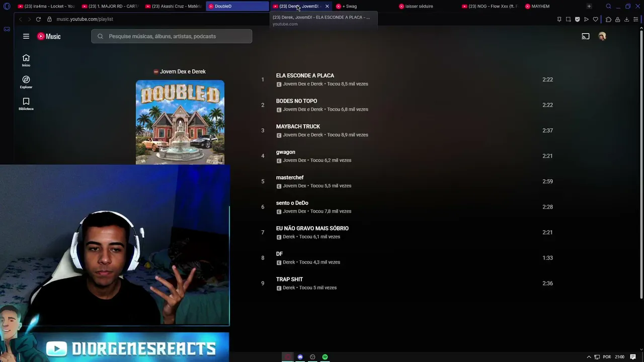Open the notification center in taskbar
The width and height of the screenshot is (644, 362).
pos(633,357)
